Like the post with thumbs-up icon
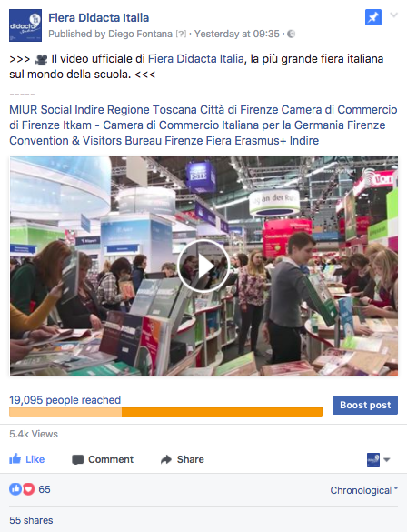Screen dimensions: 407x532 tap(26, 459)
